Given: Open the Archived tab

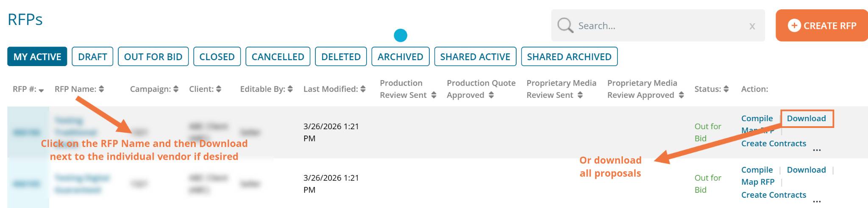Looking at the screenshot, I should point(400,57).
